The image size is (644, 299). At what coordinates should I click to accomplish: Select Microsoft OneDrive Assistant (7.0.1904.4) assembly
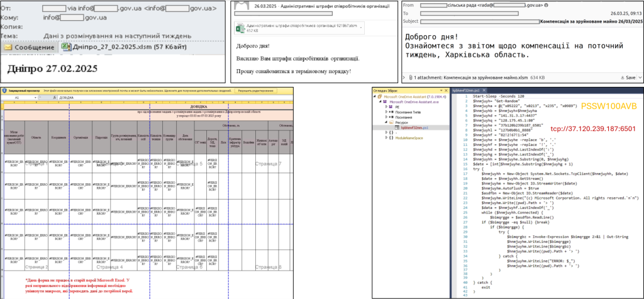tap(415, 97)
